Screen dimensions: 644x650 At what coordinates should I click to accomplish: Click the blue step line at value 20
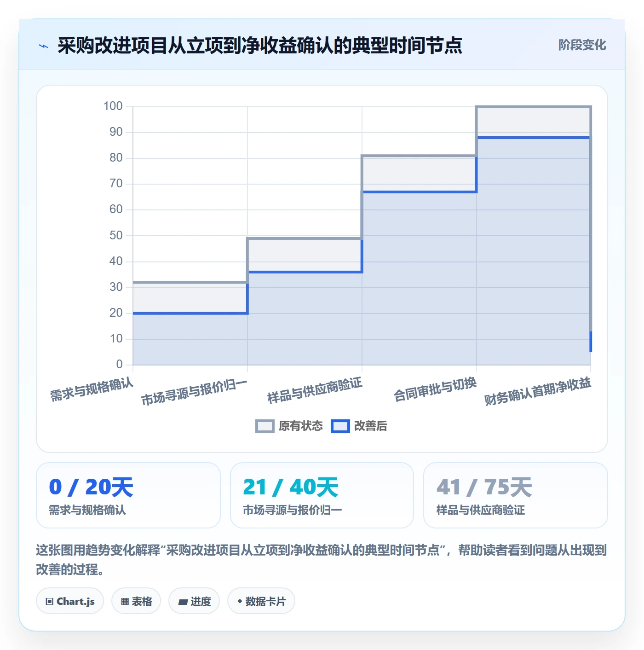190,313
